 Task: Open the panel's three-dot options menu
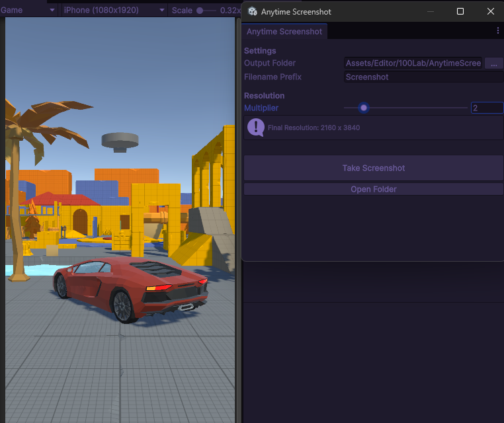[498, 30]
